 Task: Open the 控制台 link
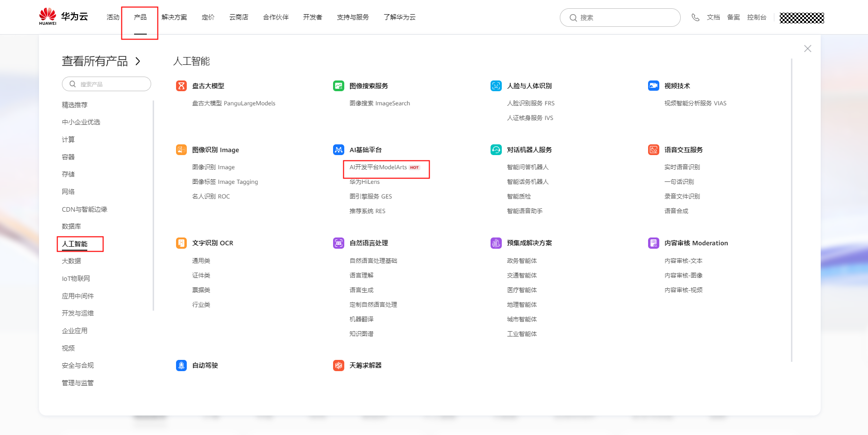757,17
